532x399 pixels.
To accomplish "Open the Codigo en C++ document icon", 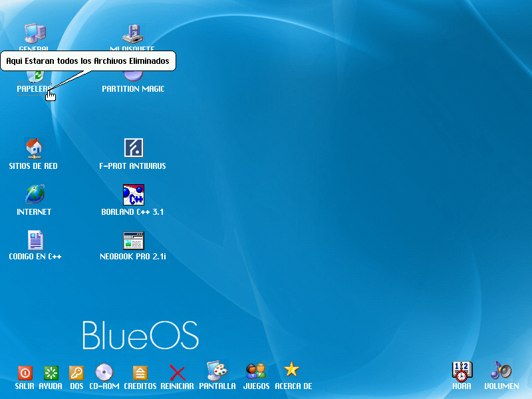I will point(35,240).
